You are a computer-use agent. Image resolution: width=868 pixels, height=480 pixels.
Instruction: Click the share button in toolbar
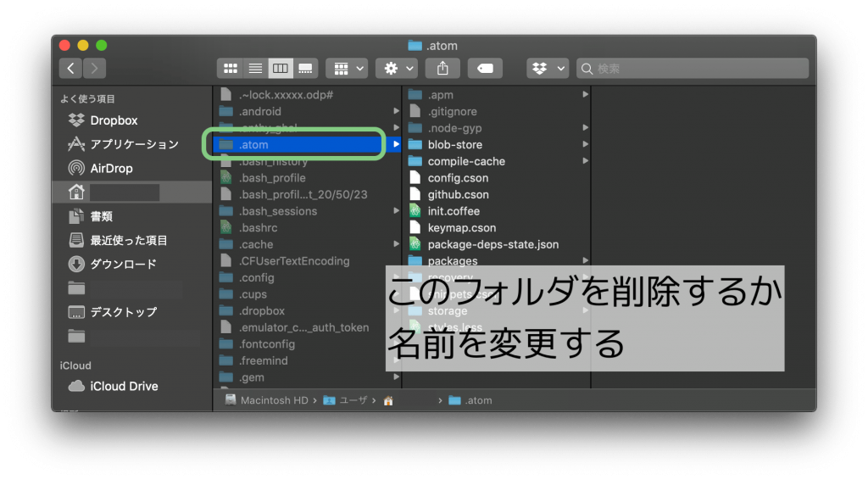[x=442, y=68]
